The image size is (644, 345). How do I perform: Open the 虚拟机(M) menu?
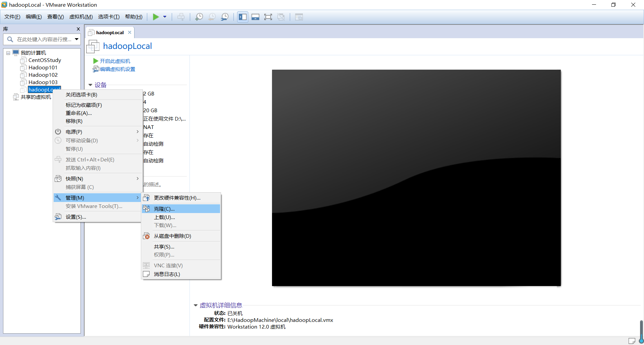click(81, 17)
